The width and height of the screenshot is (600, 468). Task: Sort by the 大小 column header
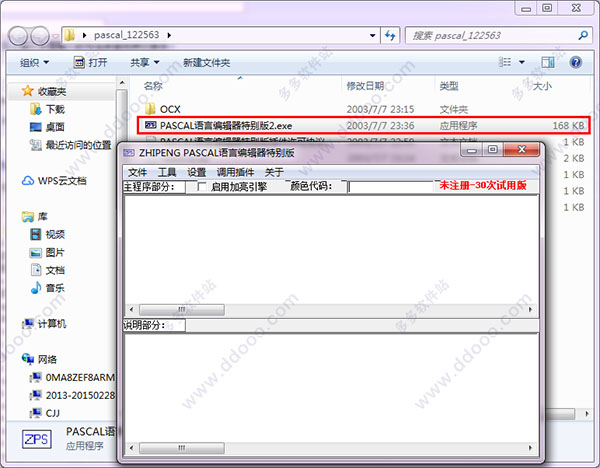pyautogui.click(x=542, y=86)
